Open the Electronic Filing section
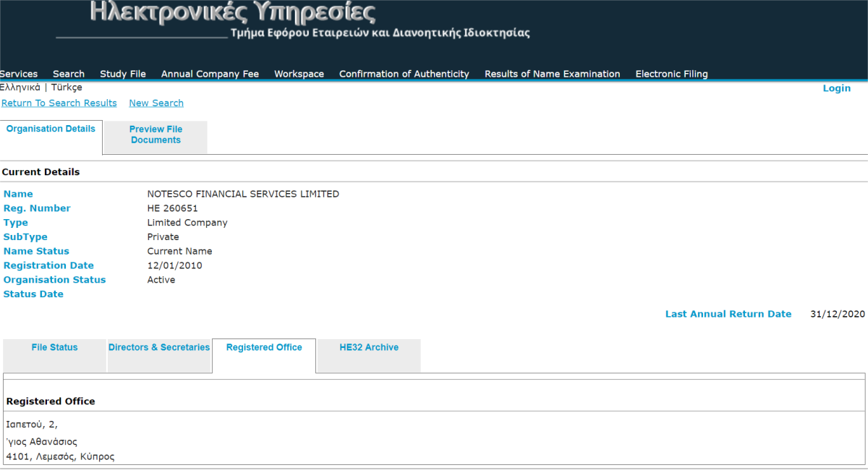Screen dimensions: 868x473 click(671, 74)
